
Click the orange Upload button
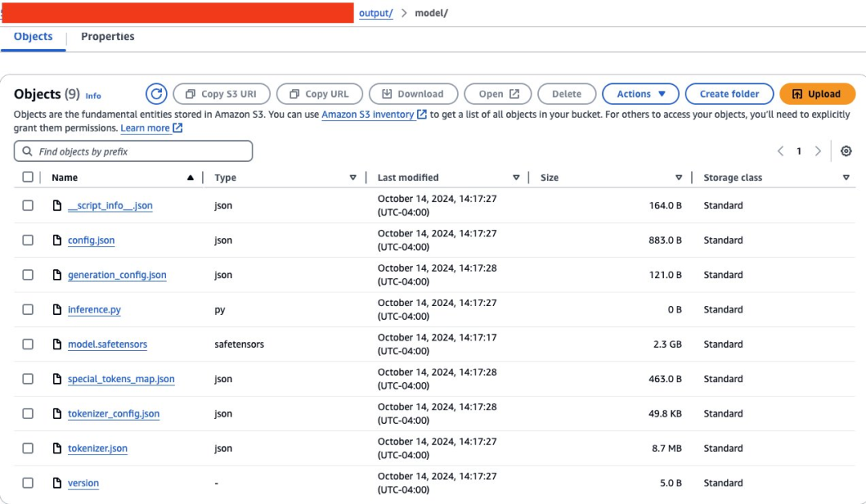(x=817, y=94)
